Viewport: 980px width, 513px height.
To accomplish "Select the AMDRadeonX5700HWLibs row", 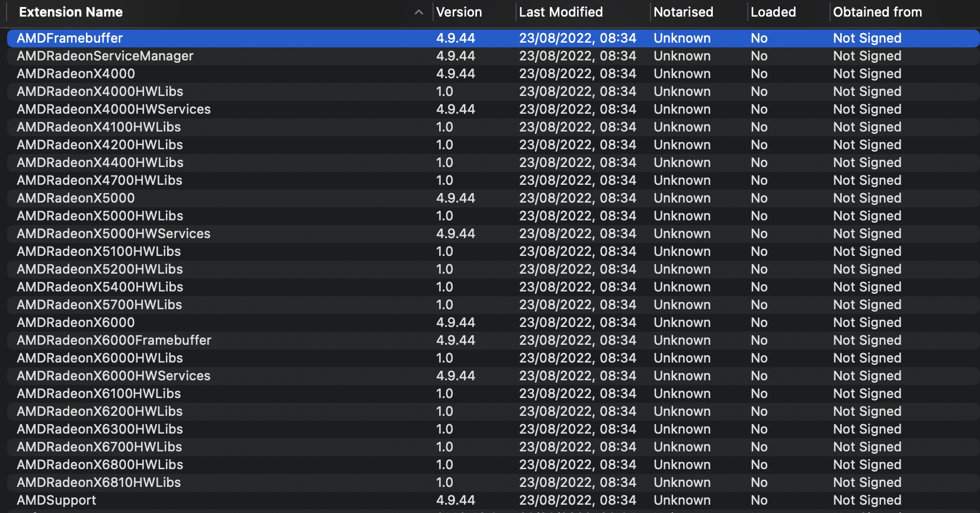I will click(x=493, y=304).
